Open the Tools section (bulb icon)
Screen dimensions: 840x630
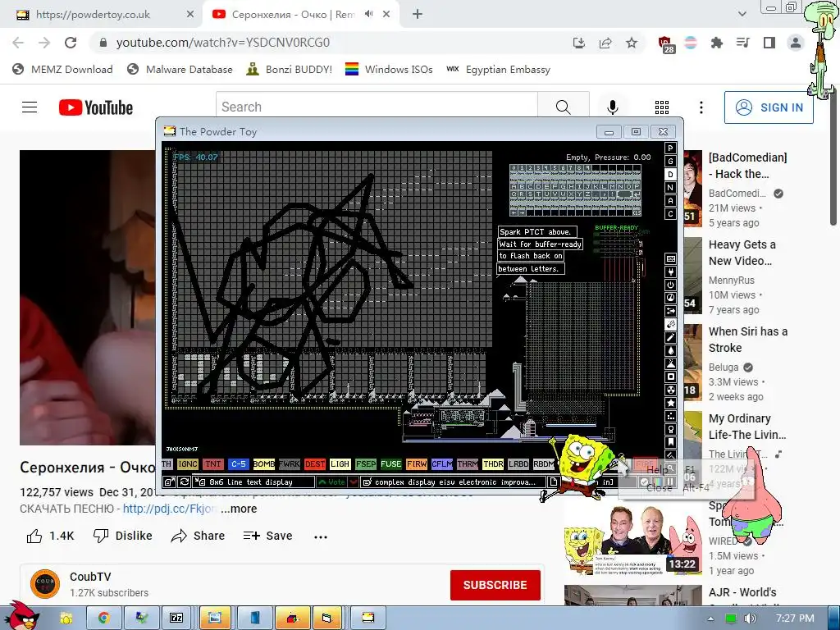[670, 429]
